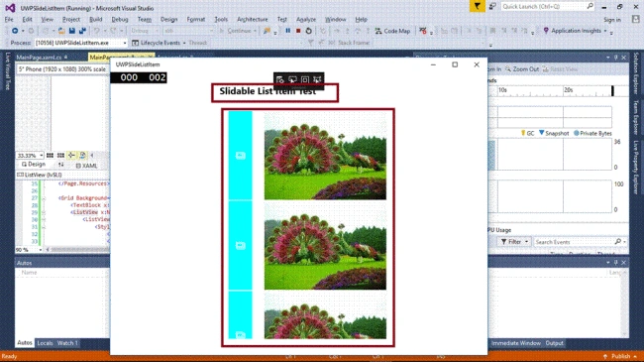Image resolution: width=644 pixels, height=362 pixels.
Task: Navigate Backward using blue circle arrow
Action: (15, 31)
